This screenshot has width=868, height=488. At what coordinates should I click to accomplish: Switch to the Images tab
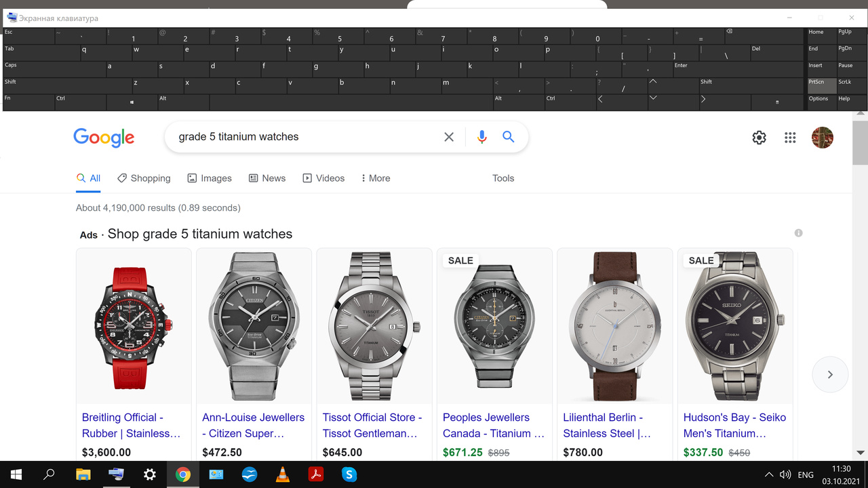coord(210,178)
